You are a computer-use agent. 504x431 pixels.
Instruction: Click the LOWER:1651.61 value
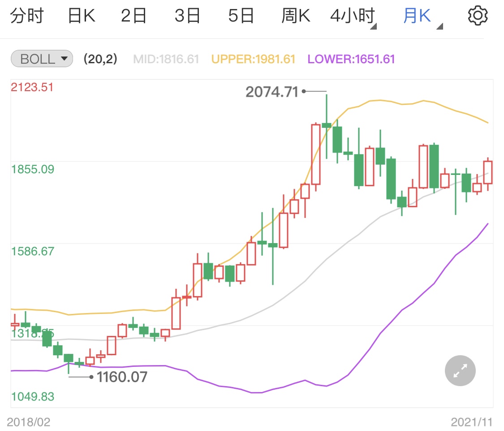tap(351, 59)
